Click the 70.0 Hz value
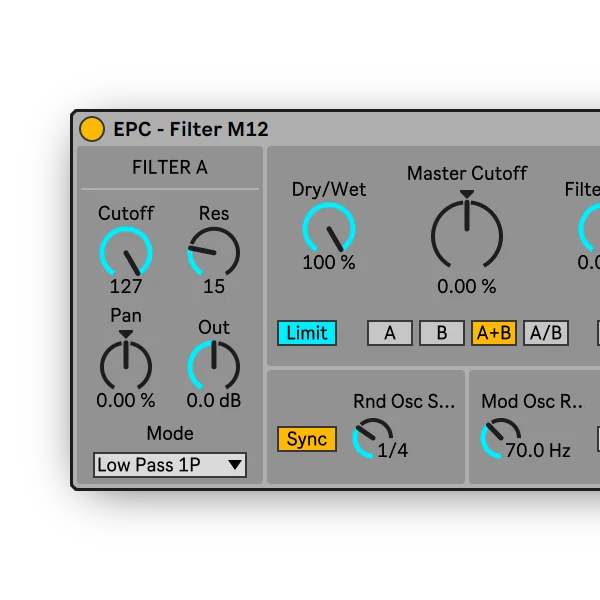 pos(538,450)
